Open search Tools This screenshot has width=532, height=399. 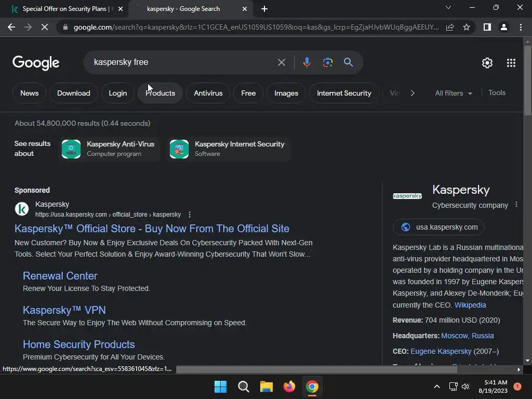click(497, 92)
